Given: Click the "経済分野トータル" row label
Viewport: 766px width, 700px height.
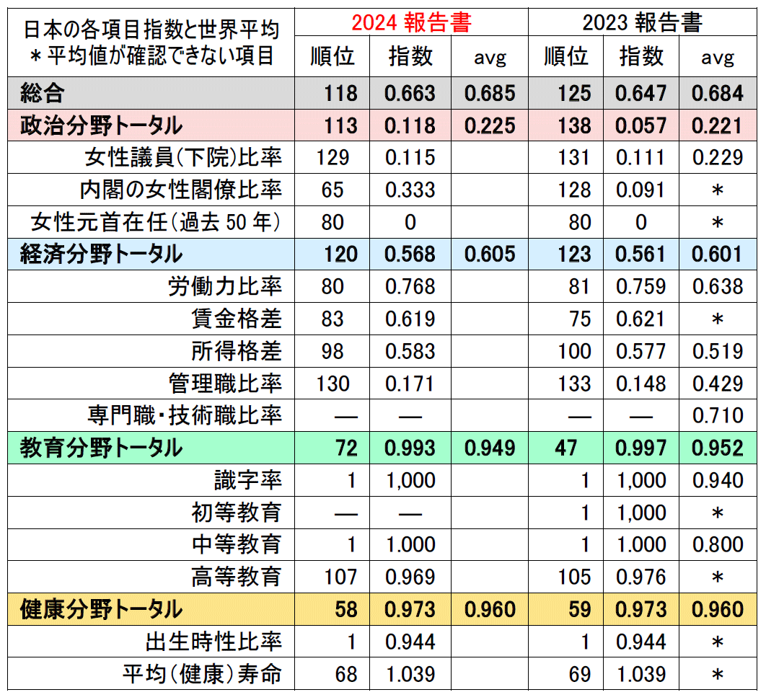Looking at the screenshot, I should [101, 254].
